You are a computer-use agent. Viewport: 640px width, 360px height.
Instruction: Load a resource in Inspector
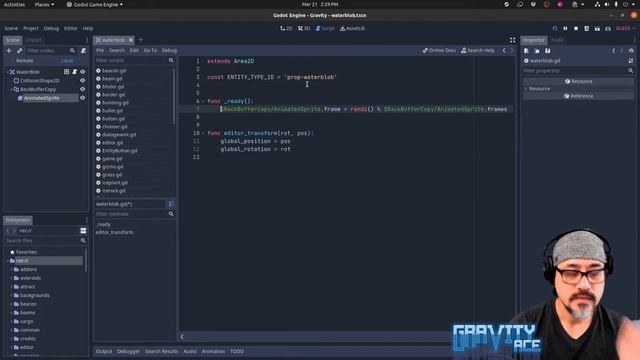tap(537, 51)
